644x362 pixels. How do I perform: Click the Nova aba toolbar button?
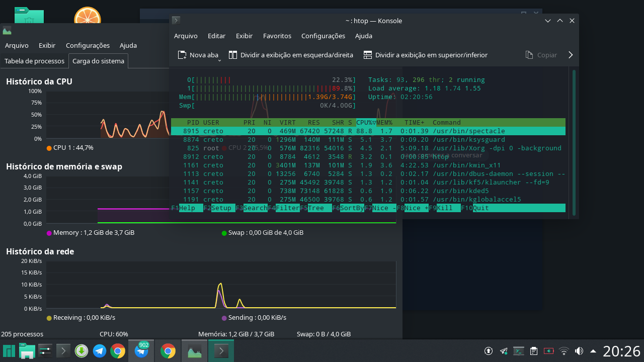coord(198,55)
